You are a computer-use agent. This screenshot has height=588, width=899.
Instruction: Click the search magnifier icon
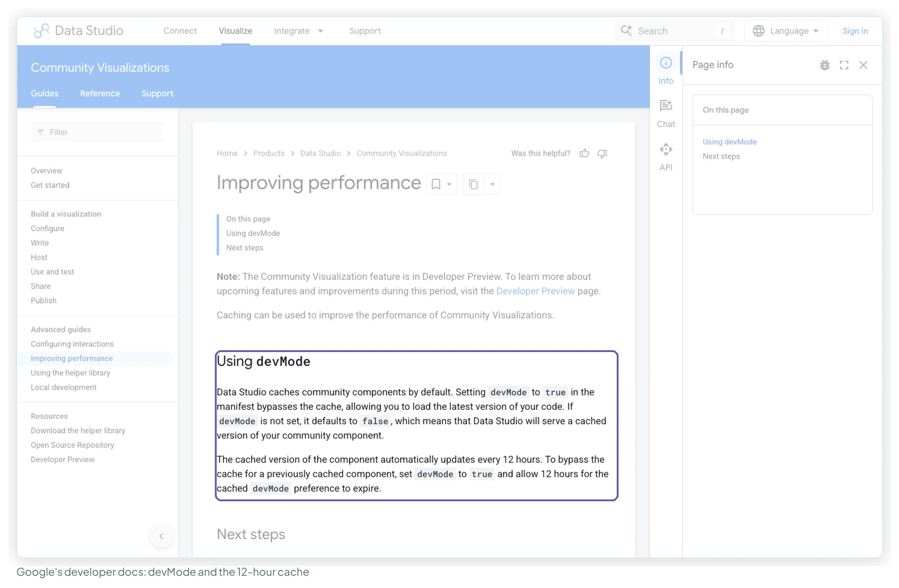626,31
